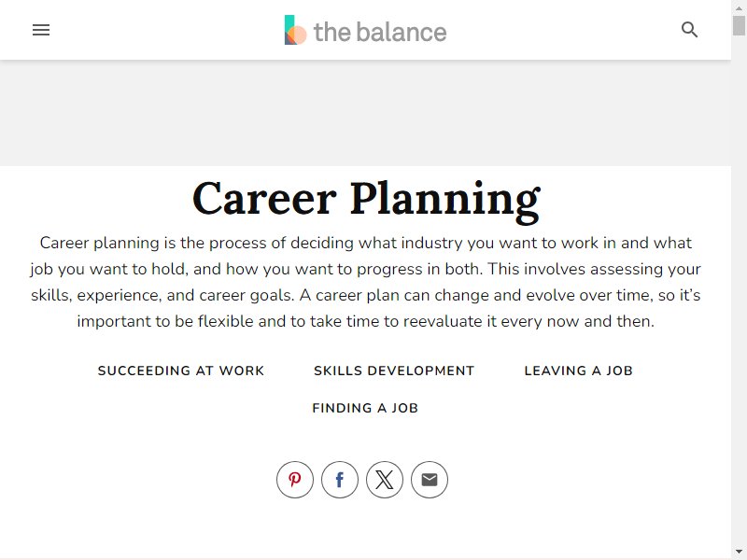
Task: Click the "the balance" wordmark text
Action: click(380, 32)
